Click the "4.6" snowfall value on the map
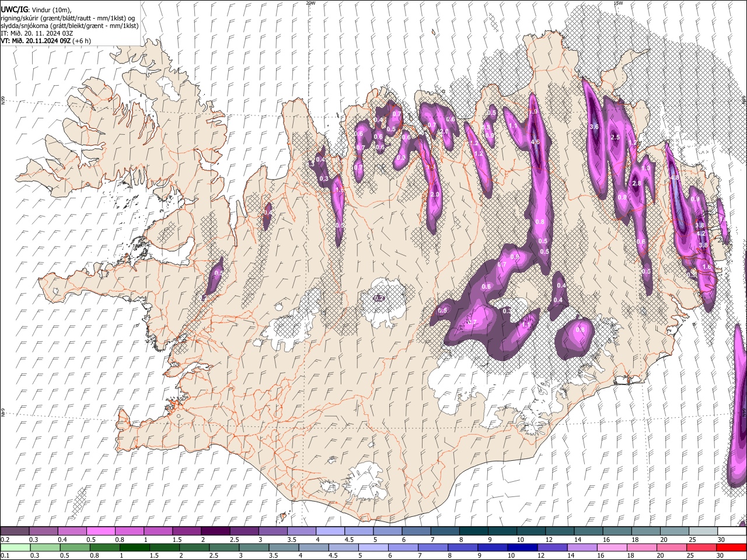Viewport: 747px width, 560px height. pos(535,142)
